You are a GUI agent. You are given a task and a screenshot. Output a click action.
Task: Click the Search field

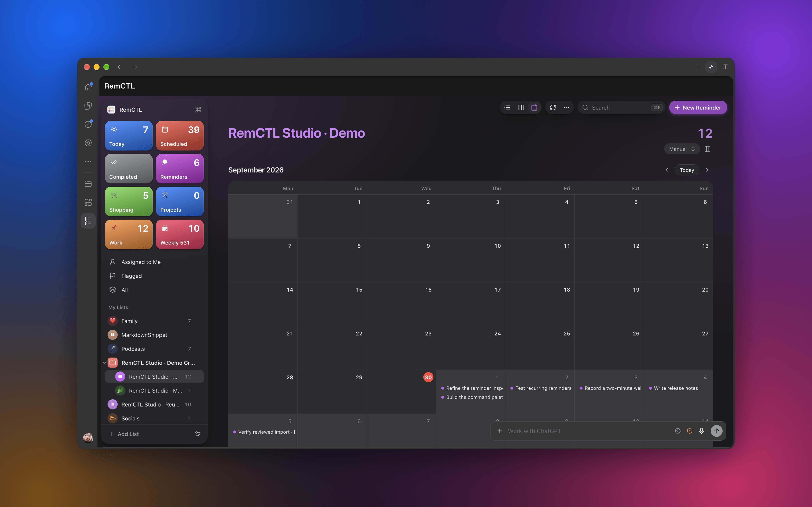pyautogui.click(x=621, y=108)
